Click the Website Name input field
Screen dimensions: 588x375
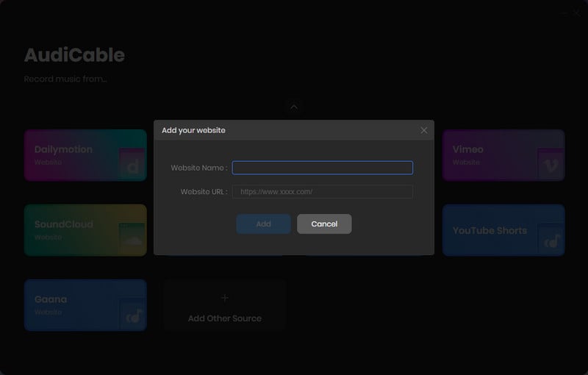pyautogui.click(x=323, y=168)
